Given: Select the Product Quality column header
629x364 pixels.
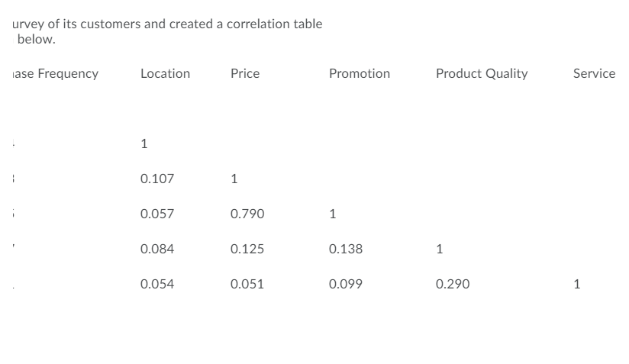Looking at the screenshot, I should 481,73.
